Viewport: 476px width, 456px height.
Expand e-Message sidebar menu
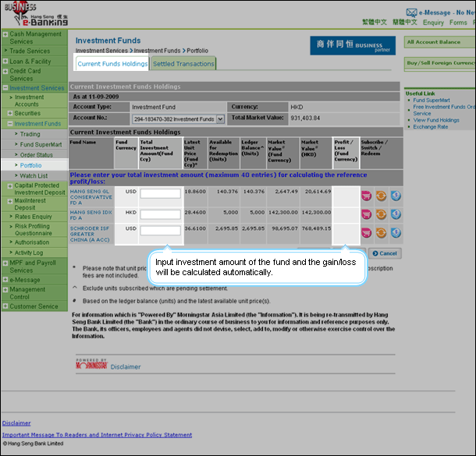pos(5,280)
